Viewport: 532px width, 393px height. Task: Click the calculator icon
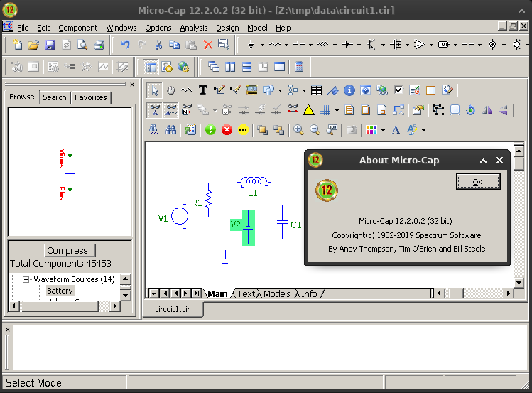(x=299, y=67)
